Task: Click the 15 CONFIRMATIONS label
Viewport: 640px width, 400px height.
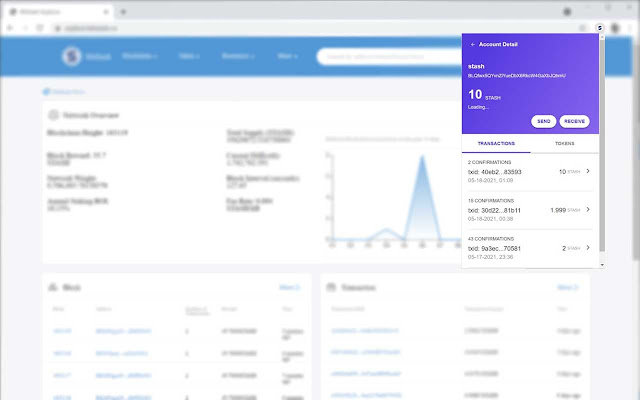Action: click(x=491, y=200)
